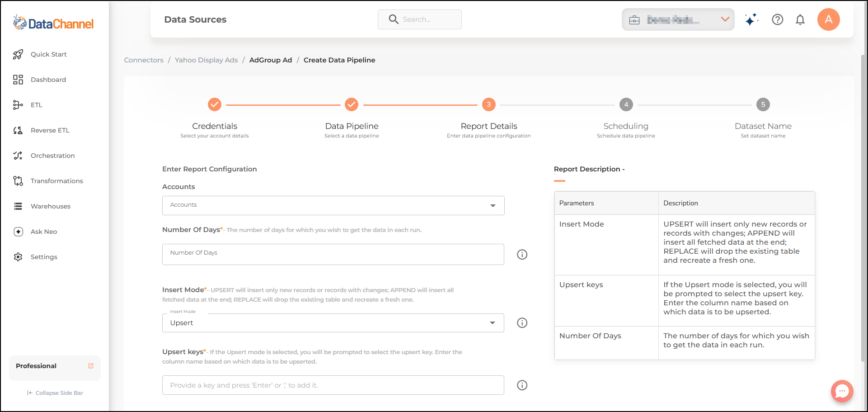Viewport: 868px width, 412px height.
Task: Click the DataChannel logo
Action: [x=53, y=23]
